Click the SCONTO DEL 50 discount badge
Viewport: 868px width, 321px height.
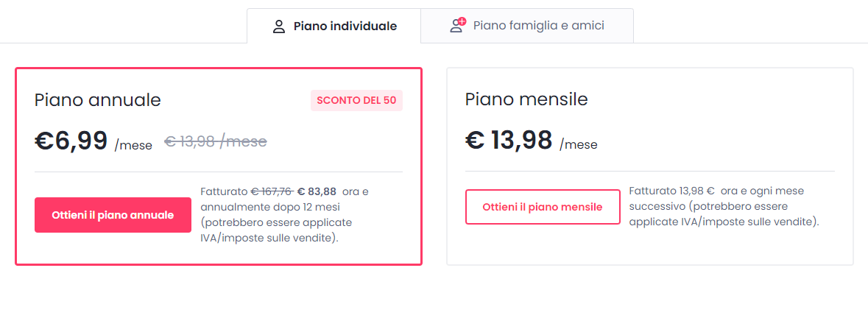point(356,100)
